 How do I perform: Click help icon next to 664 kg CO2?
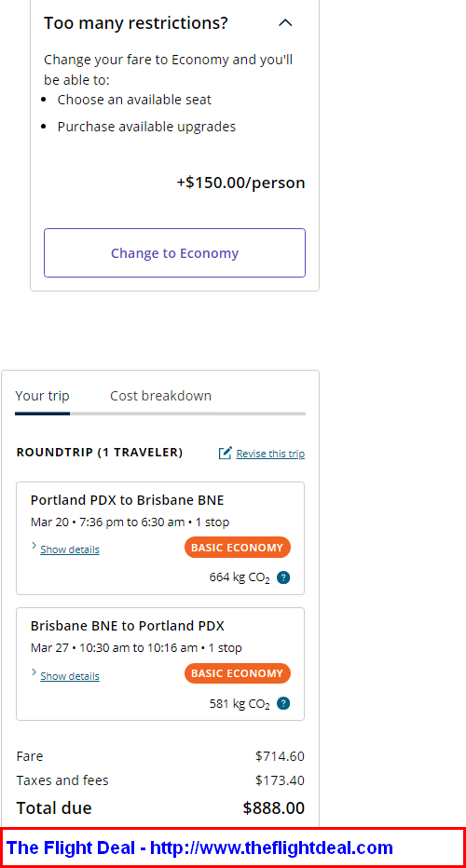pyautogui.click(x=283, y=577)
